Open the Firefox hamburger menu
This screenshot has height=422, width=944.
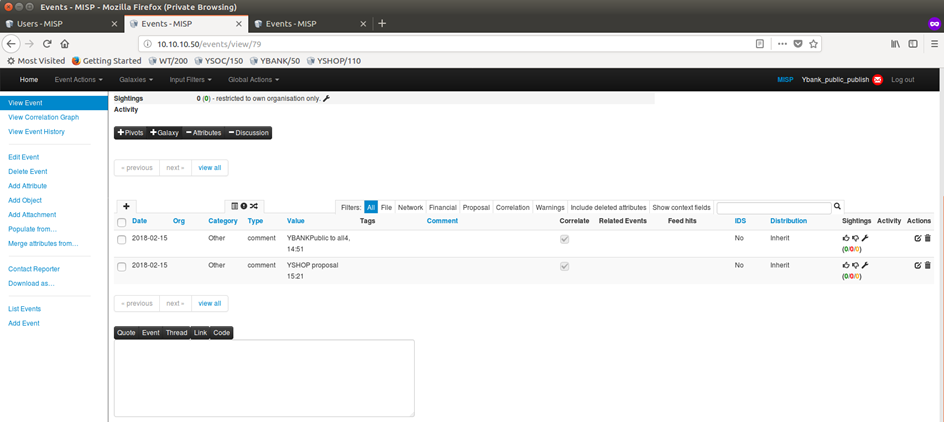coord(934,44)
